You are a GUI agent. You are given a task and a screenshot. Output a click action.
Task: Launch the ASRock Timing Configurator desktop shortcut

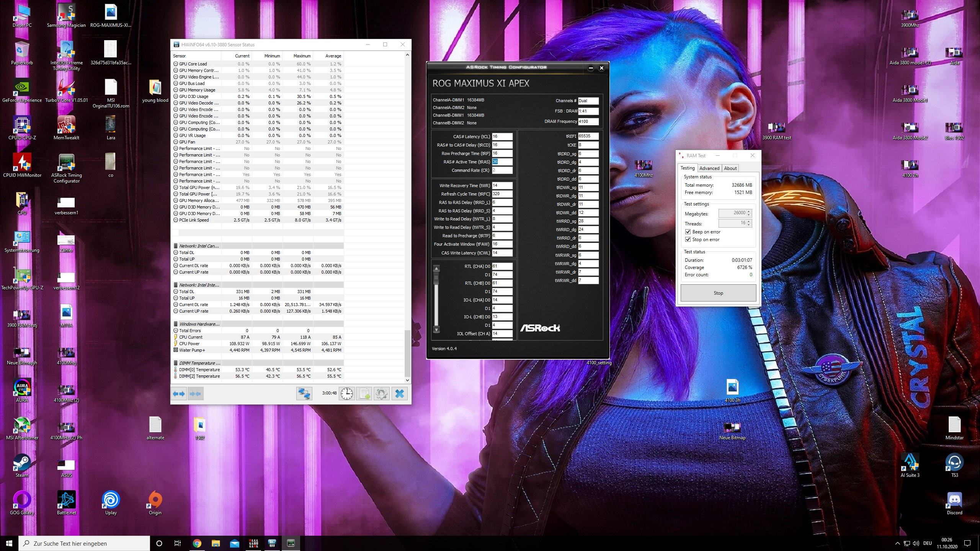point(67,168)
